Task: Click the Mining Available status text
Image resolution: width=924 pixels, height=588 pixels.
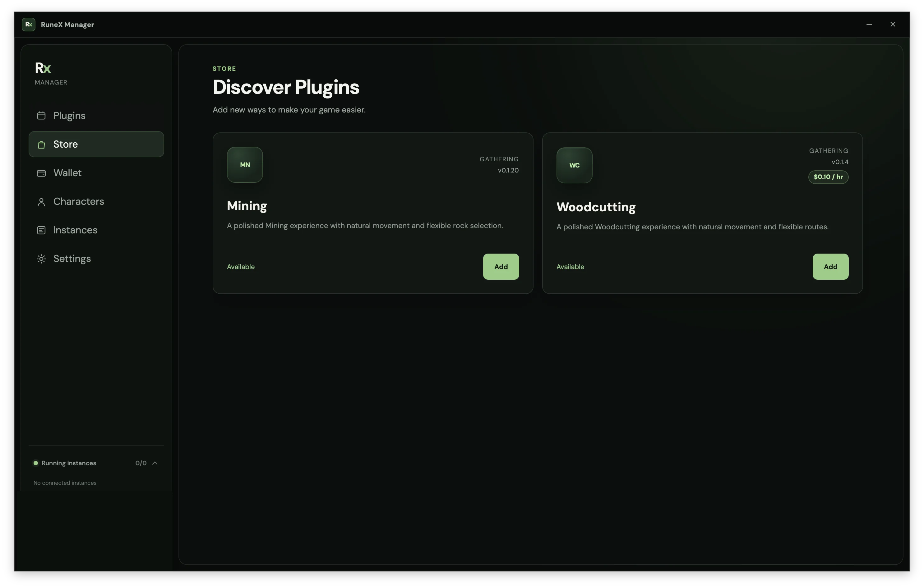Action: click(x=241, y=267)
